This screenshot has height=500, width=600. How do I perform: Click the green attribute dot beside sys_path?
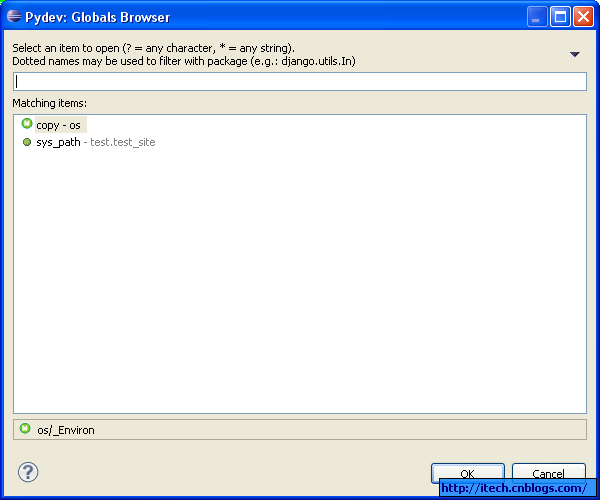[27, 142]
